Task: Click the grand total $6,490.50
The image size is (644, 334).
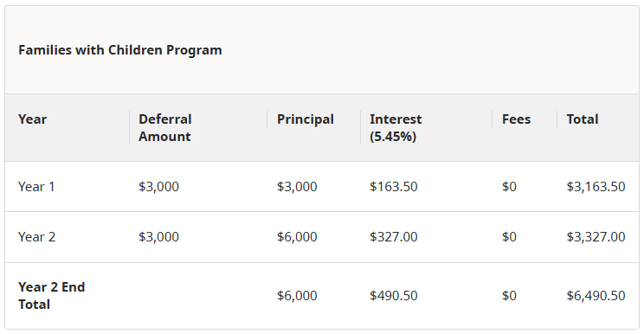Action: tap(596, 295)
